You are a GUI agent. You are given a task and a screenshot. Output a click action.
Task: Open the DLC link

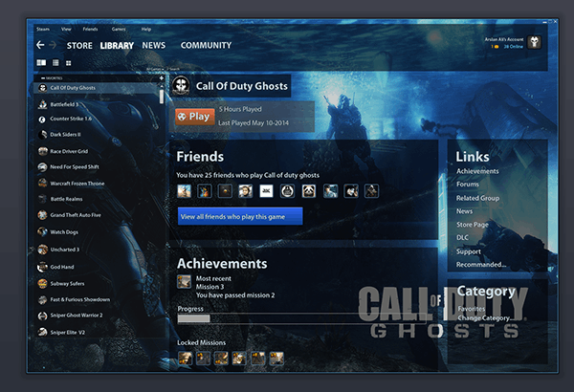coord(462,237)
